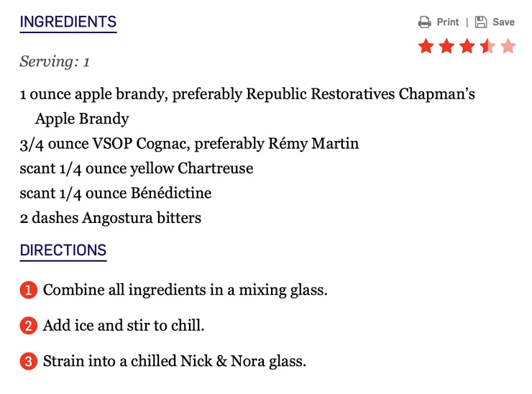Click red step 2 number badge
532x394 pixels.
point(28,326)
